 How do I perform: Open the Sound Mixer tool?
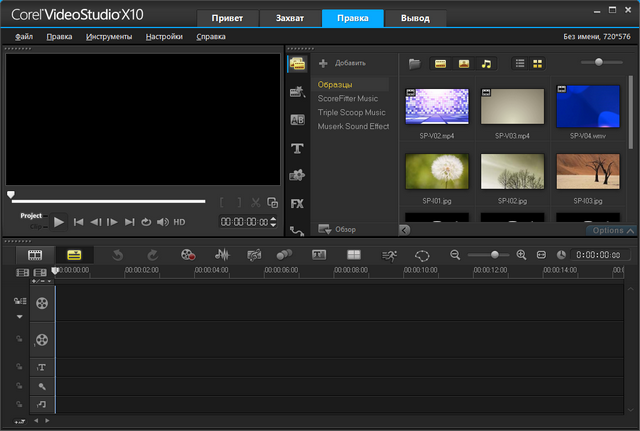(223, 255)
